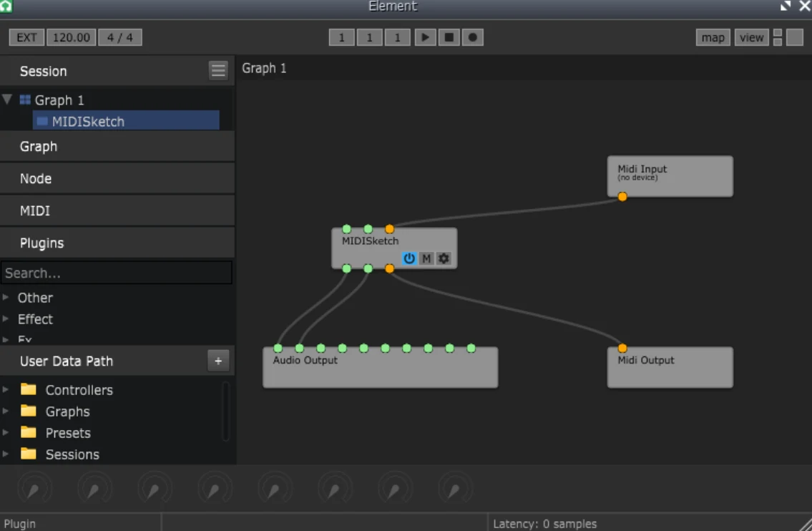
Task: Adjust the fourth controller knob
Action: (x=215, y=488)
